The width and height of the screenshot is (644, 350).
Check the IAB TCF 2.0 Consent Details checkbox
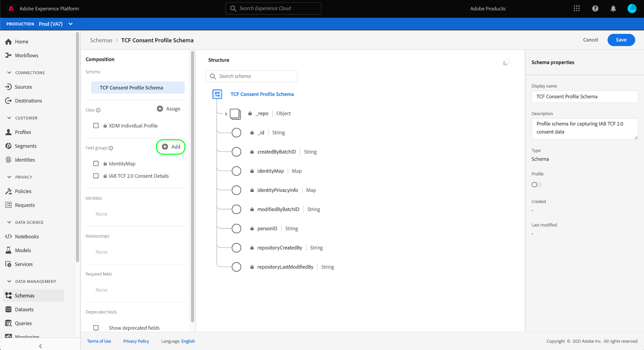96,176
